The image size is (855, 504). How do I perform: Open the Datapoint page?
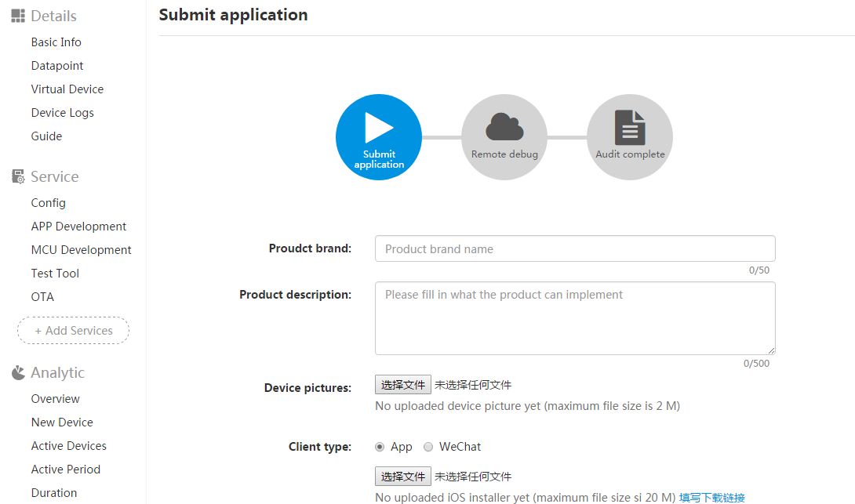click(x=56, y=65)
